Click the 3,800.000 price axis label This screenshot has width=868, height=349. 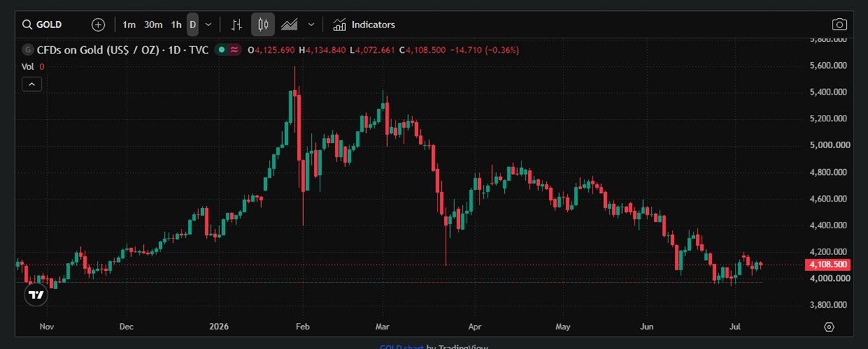point(829,305)
